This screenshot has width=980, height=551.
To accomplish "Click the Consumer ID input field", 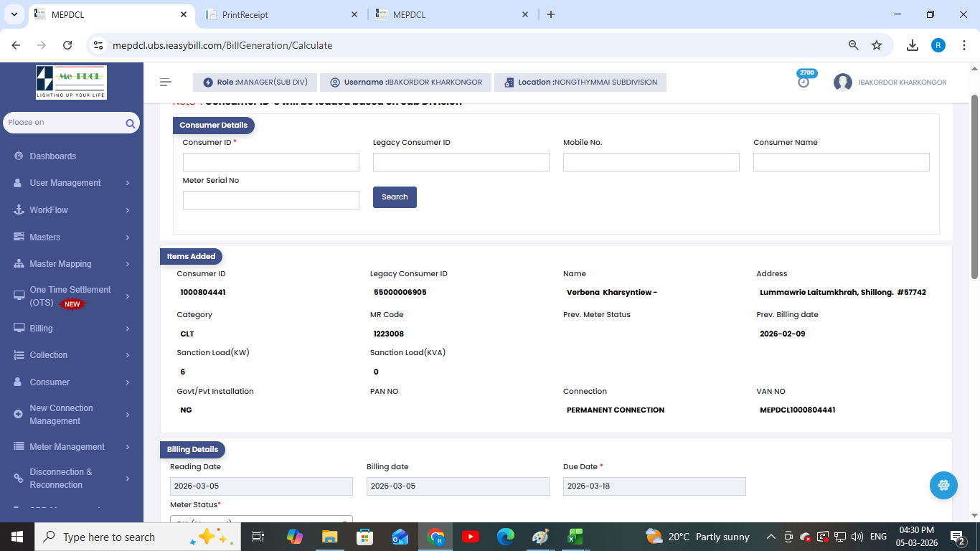I will (x=270, y=162).
